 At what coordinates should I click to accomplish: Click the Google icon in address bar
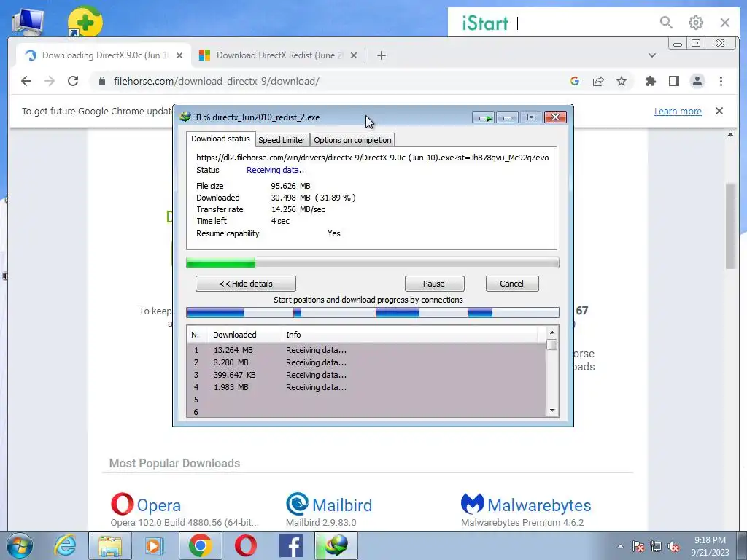pos(575,81)
